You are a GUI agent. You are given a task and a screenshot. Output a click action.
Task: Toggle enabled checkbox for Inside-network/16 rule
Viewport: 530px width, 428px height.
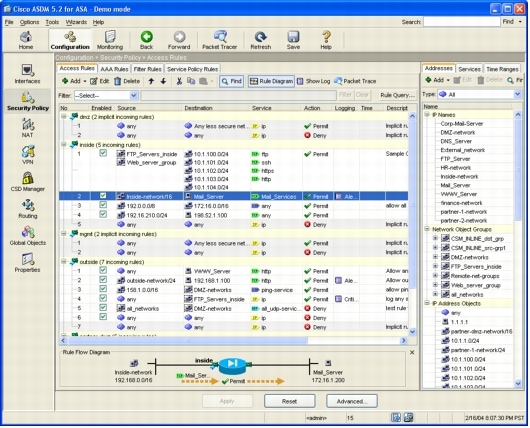pos(103,196)
